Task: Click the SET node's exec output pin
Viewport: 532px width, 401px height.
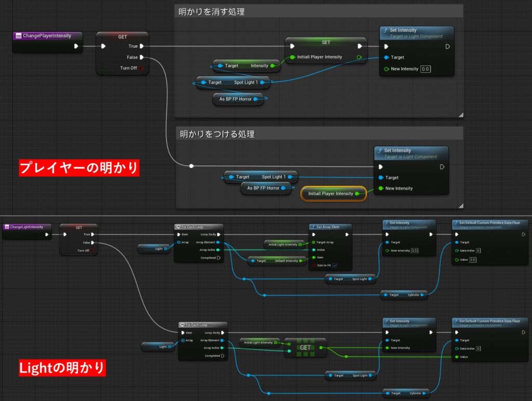Action: coord(360,46)
